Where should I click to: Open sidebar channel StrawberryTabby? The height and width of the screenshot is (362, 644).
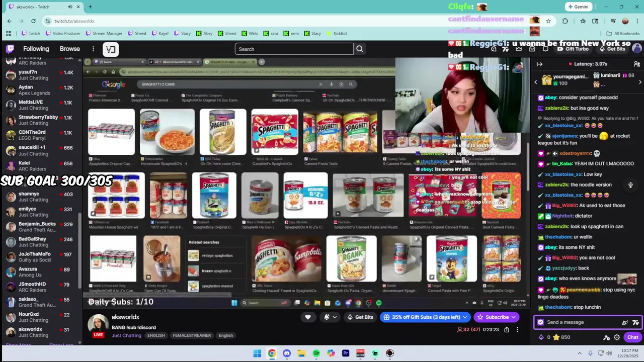(40, 120)
